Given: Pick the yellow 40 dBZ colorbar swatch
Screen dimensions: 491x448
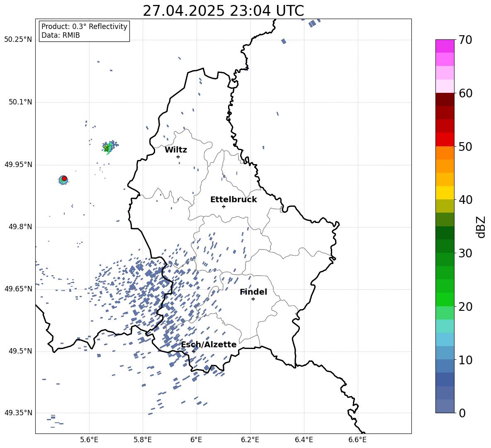Looking at the screenshot, I should click(445, 193).
